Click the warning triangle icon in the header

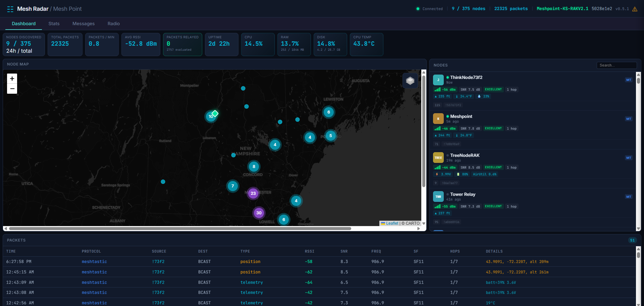tap(635, 9)
